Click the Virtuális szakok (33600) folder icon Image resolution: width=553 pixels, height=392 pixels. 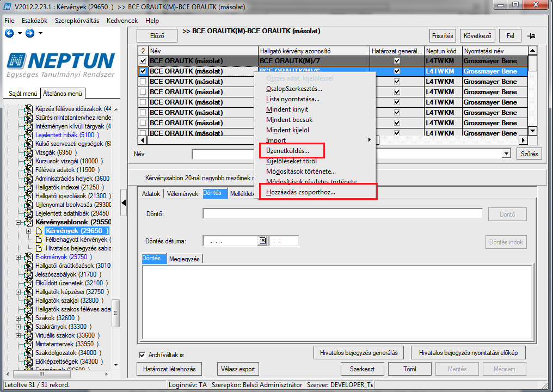(28, 335)
